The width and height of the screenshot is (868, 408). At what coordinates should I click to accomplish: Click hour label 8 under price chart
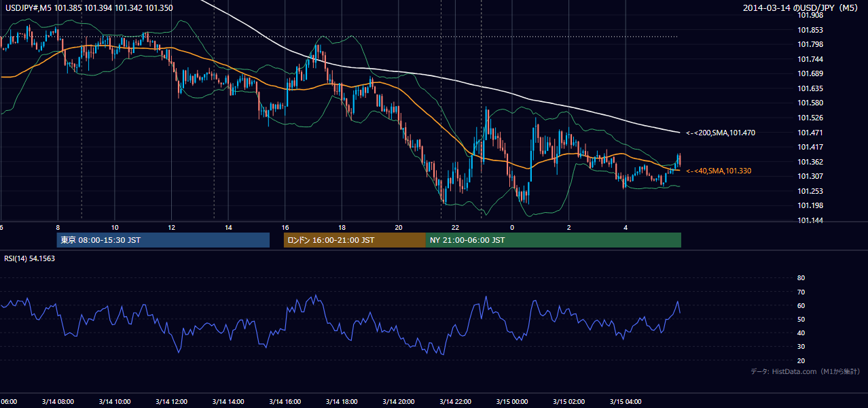click(58, 227)
